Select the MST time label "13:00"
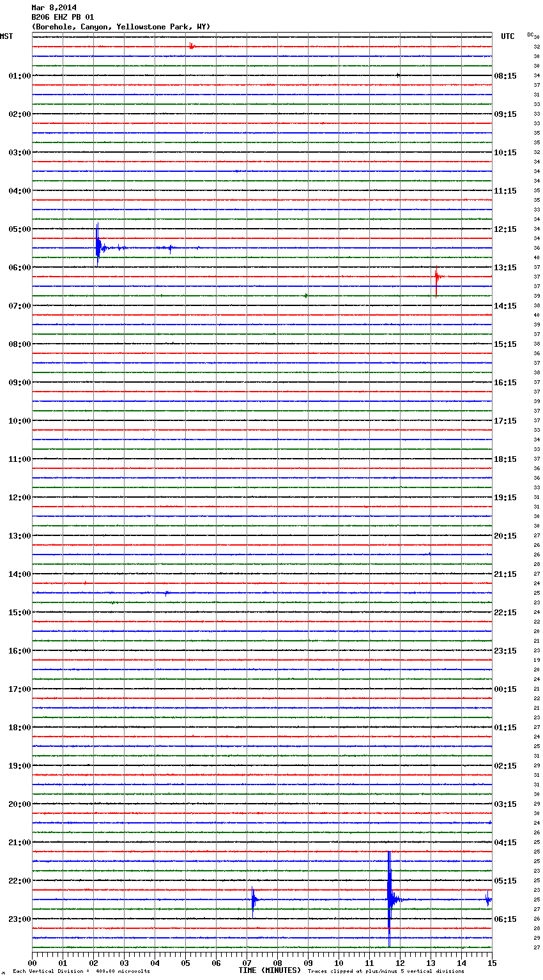Viewport: 543px width, 980px height. point(20,536)
